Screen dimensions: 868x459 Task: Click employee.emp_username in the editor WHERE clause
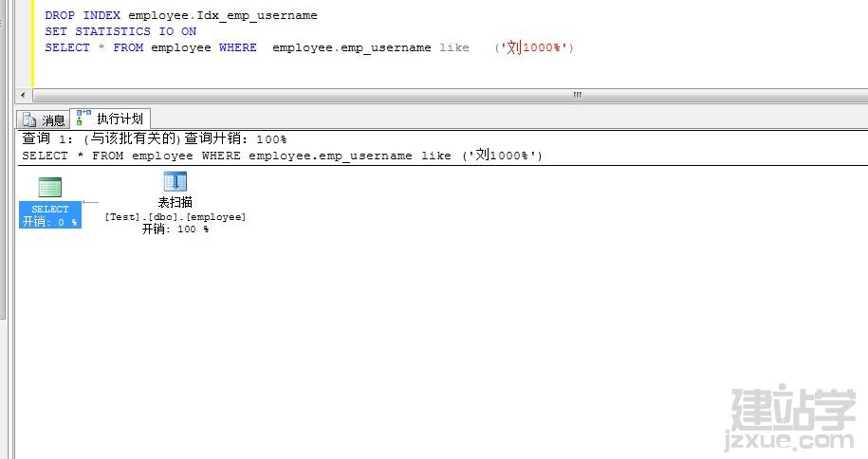[352, 47]
